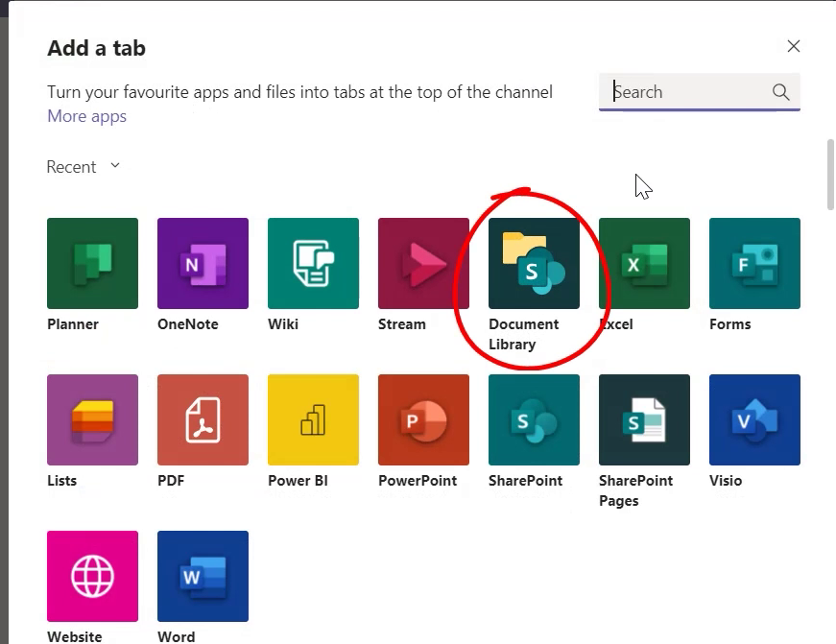This screenshot has height=644, width=836.
Task: Click the Lists label text
Action: (x=61, y=480)
